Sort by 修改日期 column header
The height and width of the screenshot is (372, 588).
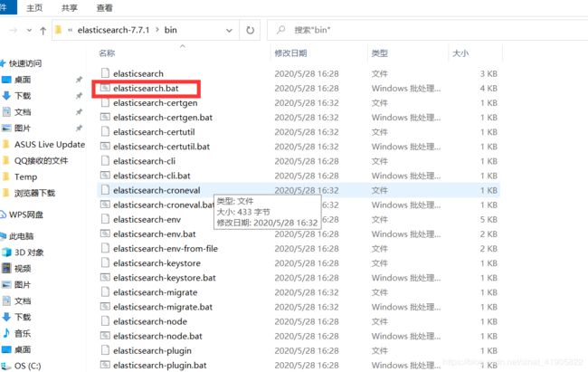(x=290, y=53)
